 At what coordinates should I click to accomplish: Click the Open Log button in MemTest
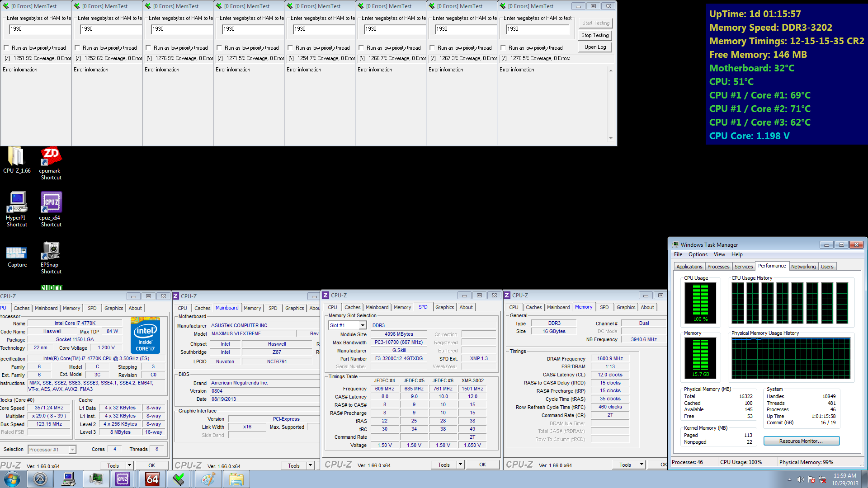point(595,47)
